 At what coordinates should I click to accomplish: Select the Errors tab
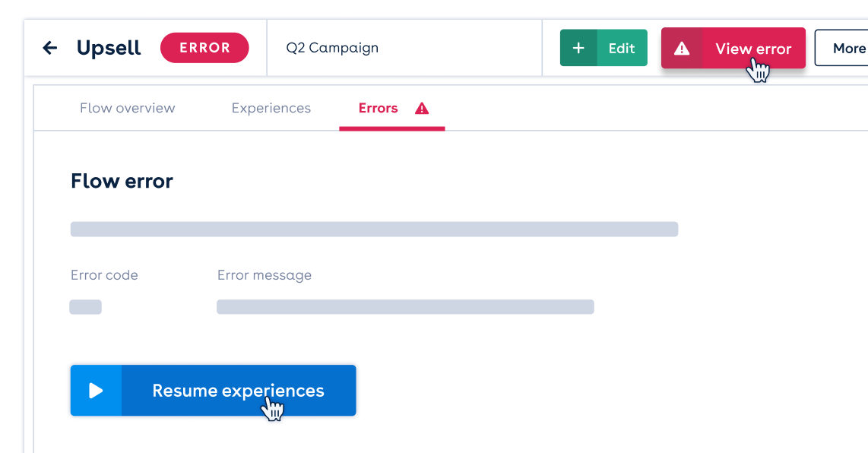coord(378,108)
